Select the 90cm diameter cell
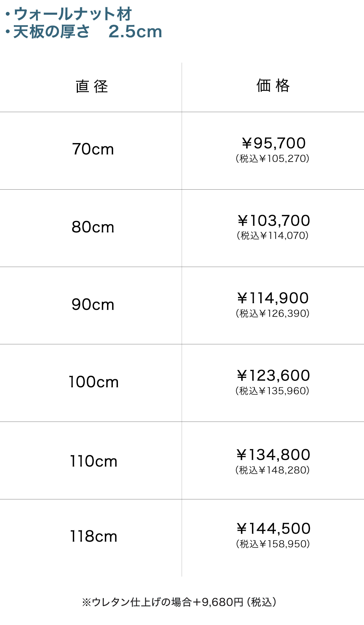The image size is (364, 625). pos(93,305)
